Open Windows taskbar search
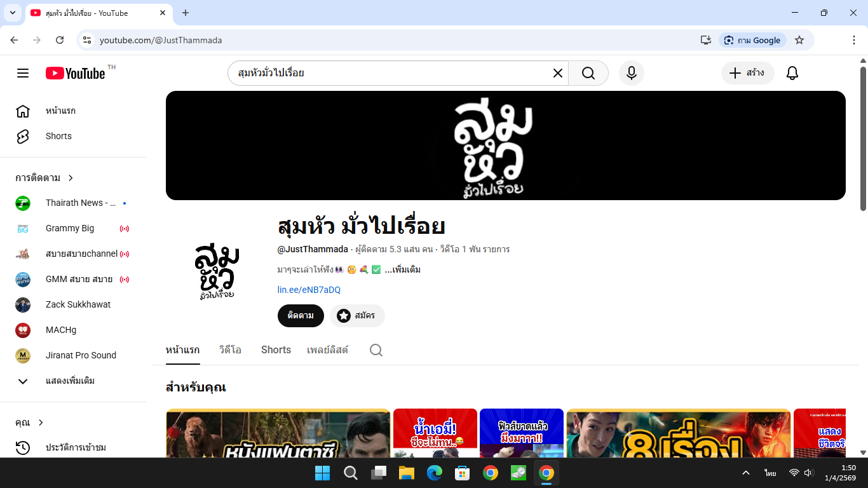 [x=351, y=473]
